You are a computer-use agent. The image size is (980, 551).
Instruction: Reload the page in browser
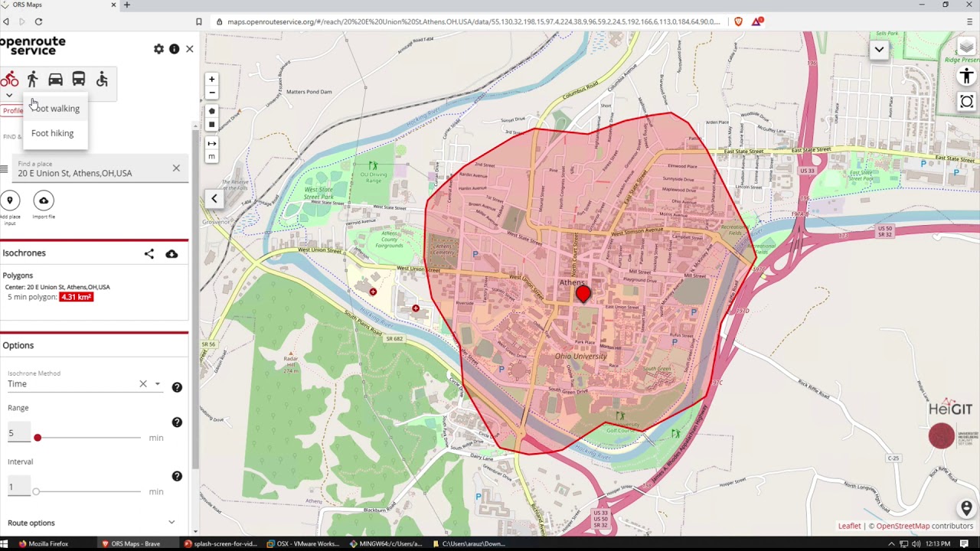tap(38, 21)
